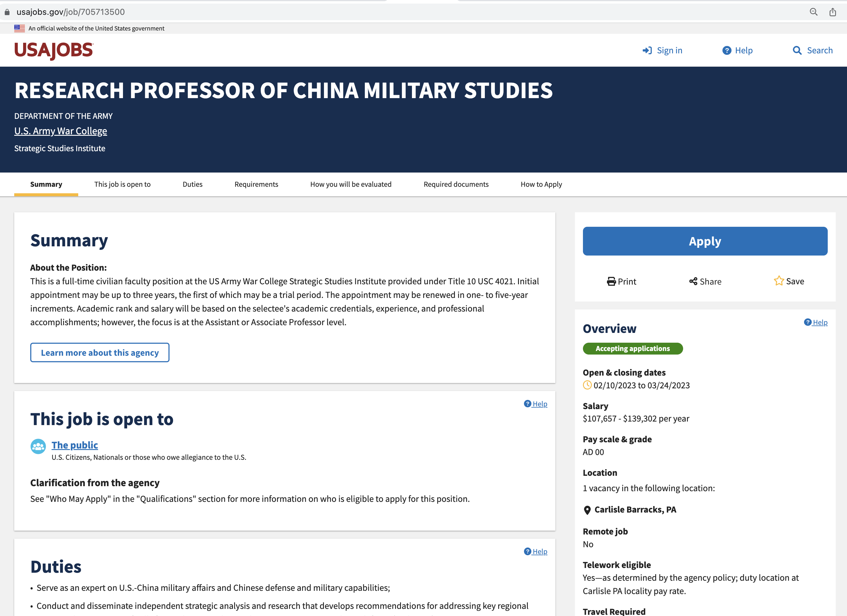The width and height of the screenshot is (847, 616).
Task: Click the public group icon
Action: pyautogui.click(x=38, y=446)
